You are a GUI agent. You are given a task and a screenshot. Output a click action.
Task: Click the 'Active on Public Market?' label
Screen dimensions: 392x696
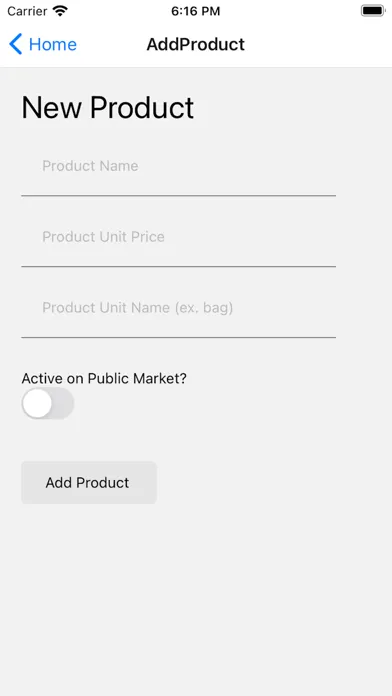coord(104,379)
